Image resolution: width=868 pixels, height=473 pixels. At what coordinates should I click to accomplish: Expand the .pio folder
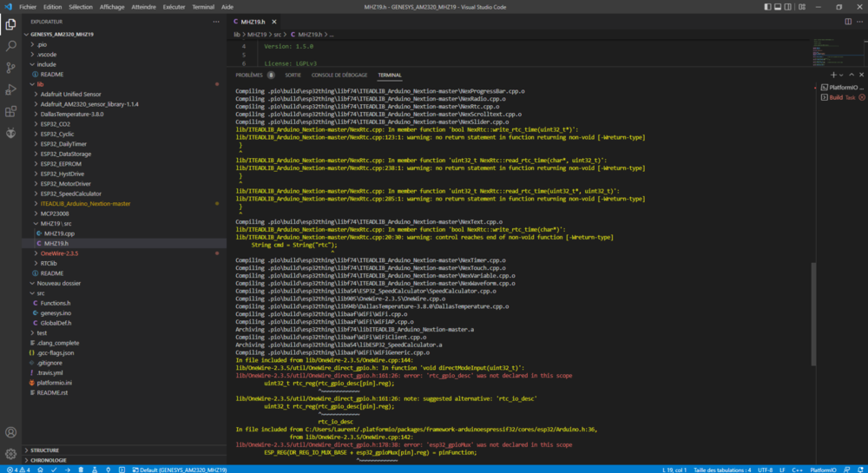point(124,44)
